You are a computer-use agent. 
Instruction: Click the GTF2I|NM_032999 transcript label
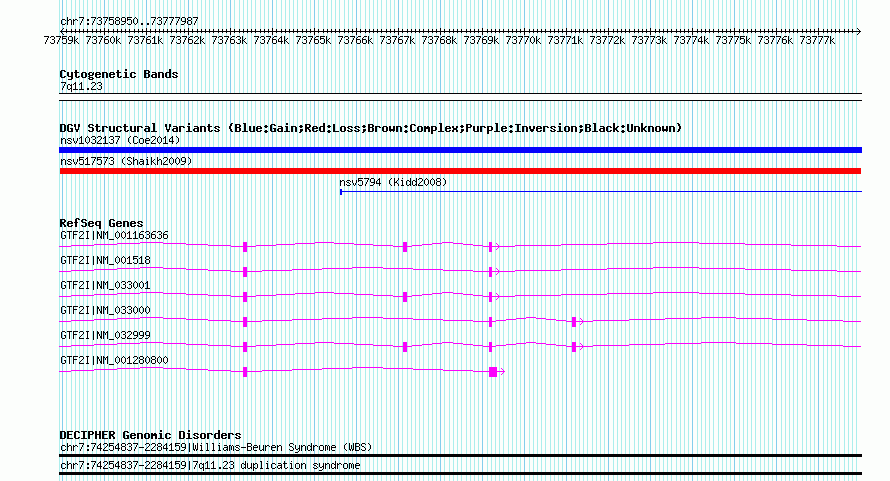click(106, 335)
